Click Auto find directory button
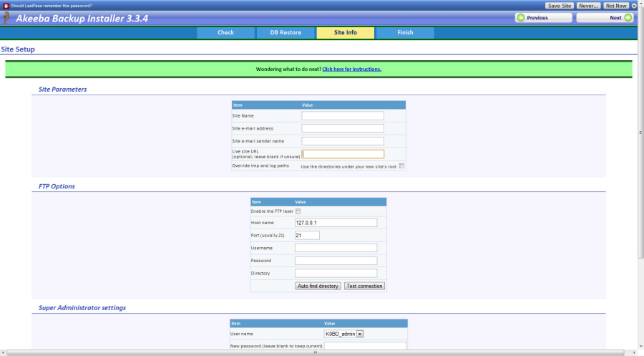644x356 pixels. [x=318, y=286]
